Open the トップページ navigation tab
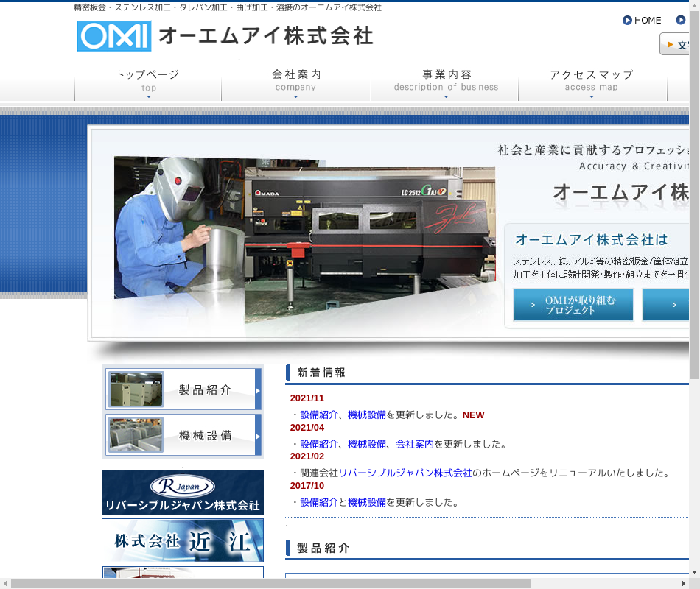 (147, 80)
